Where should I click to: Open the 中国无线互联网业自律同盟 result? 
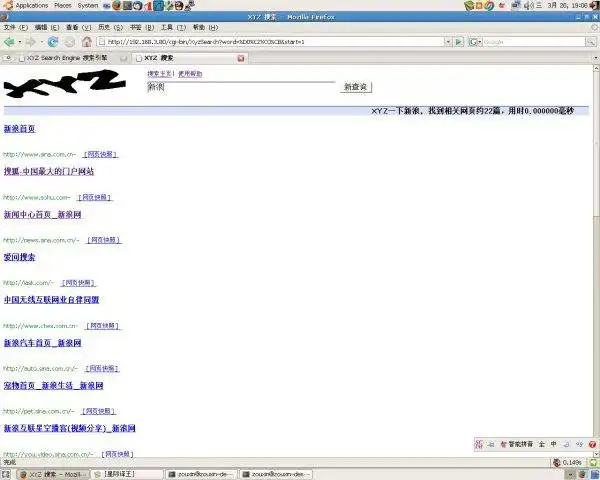point(51,300)
